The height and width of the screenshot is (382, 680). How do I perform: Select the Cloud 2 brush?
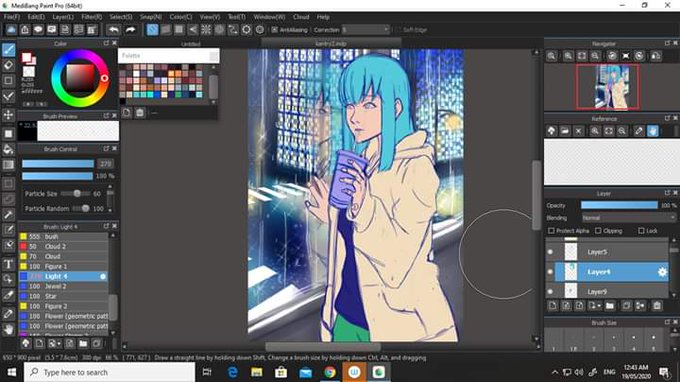(63, 246)
